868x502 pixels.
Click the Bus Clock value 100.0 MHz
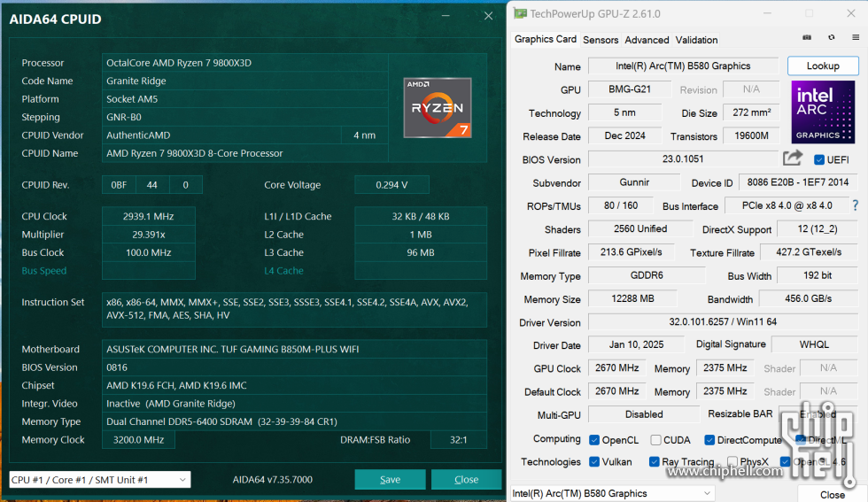click(149, 252)
